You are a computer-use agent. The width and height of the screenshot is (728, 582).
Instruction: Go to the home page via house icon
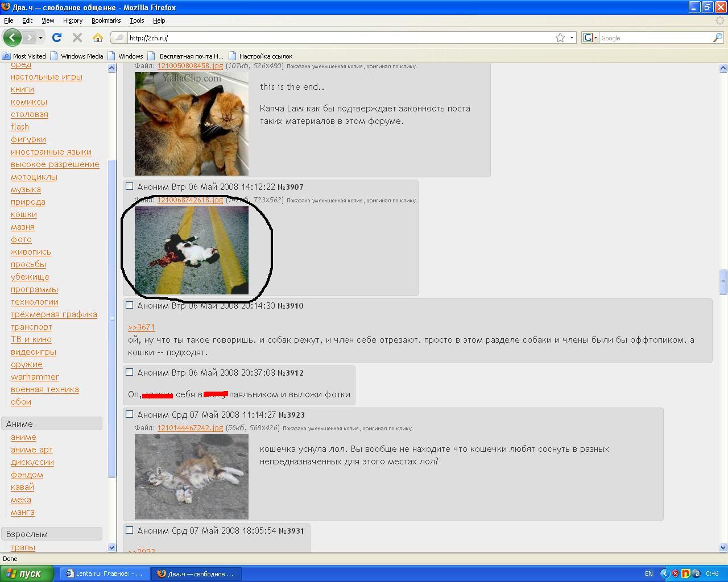click(98, 38)
